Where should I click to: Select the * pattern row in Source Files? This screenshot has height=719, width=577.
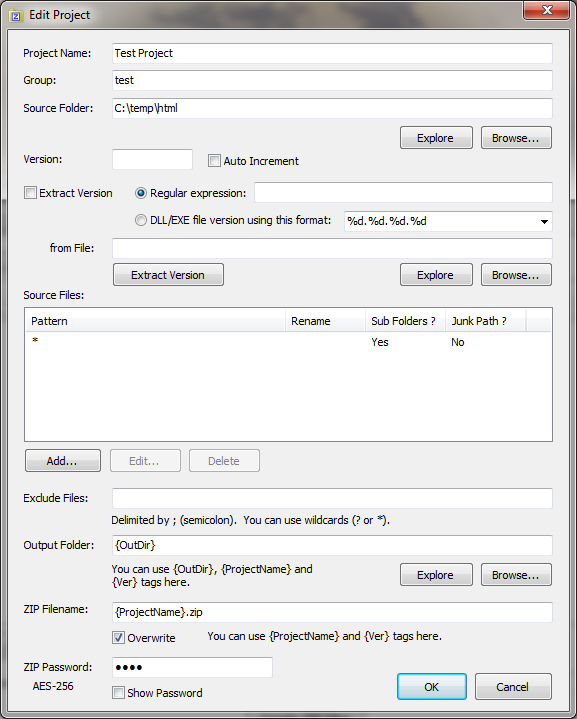[288, 342]
